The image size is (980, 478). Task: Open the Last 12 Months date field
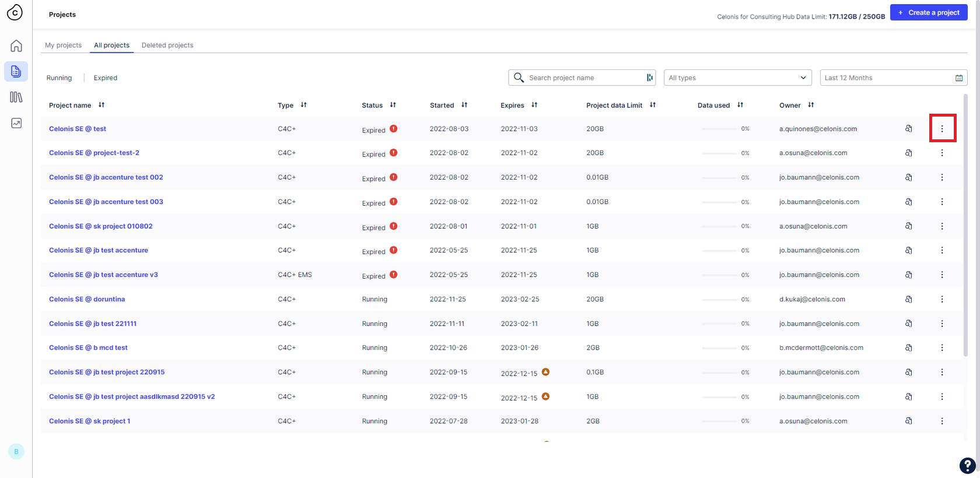tap(894, 78)
